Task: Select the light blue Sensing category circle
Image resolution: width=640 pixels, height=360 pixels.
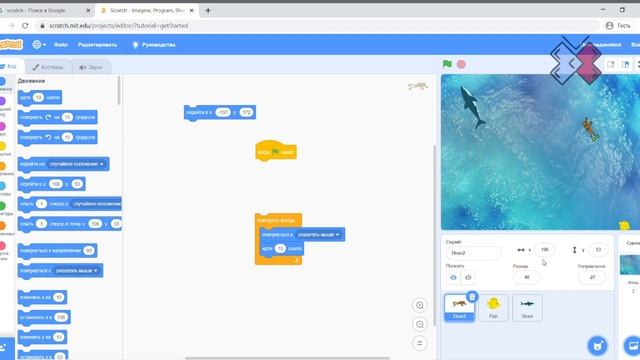Action: (x=2, y=186)
